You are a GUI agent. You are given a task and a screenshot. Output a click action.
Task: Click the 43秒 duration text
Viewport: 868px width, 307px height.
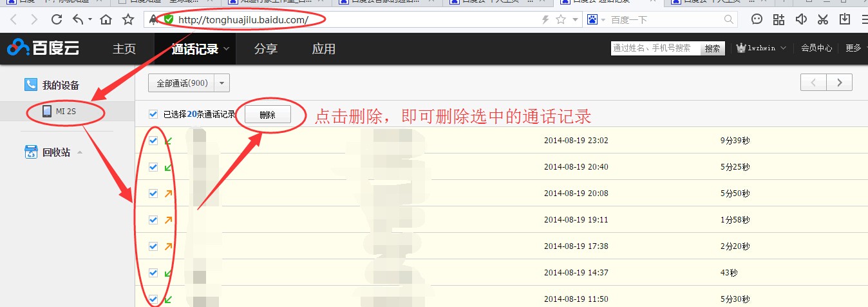pos(729,273)
